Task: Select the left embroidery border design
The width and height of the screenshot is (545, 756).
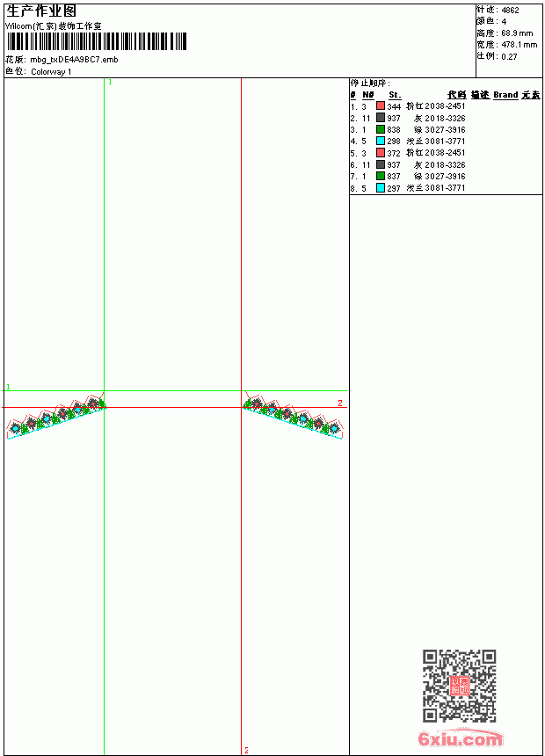Action: pos(56,417)
